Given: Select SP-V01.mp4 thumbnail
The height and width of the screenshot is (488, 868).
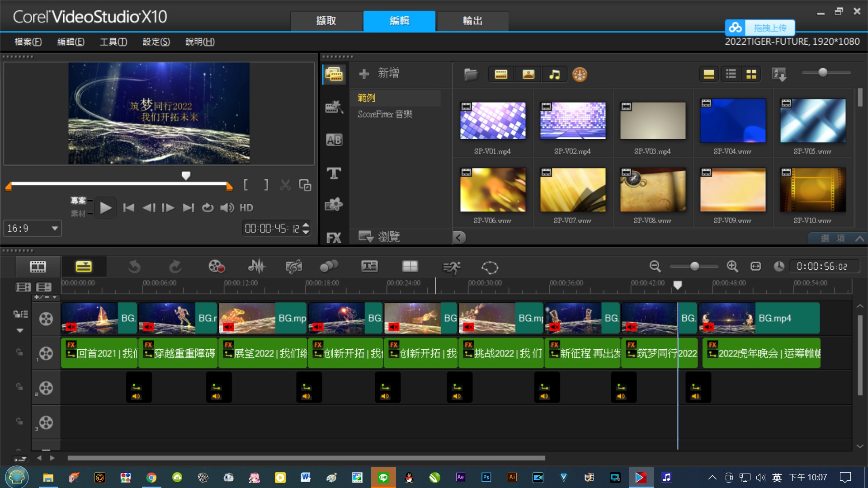Looking at the screenshot, I should (493, 121).
